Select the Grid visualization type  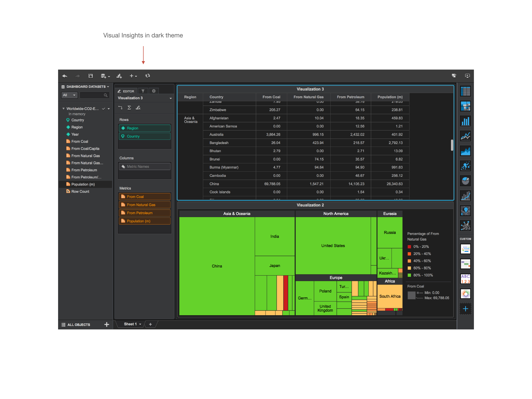coord(465,91)
